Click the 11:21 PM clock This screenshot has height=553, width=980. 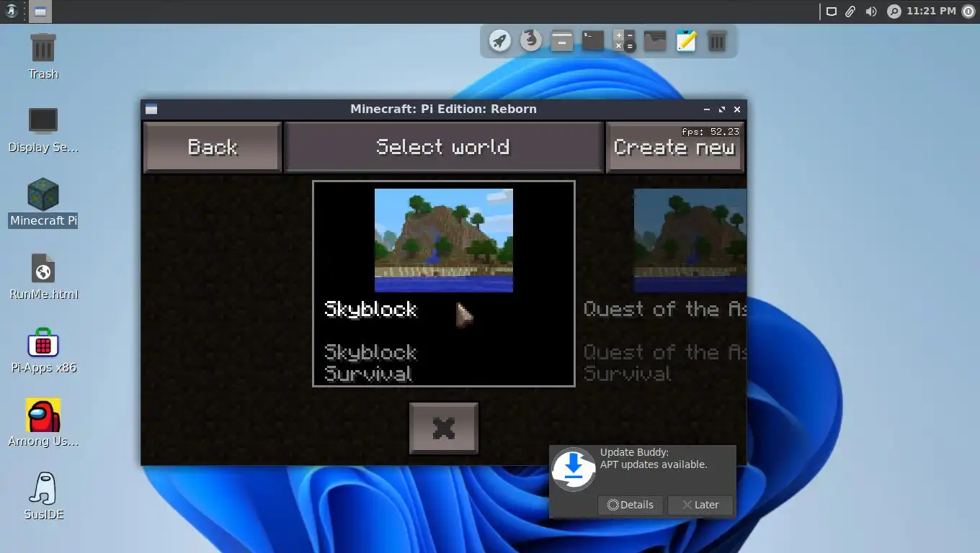(931, 12)
